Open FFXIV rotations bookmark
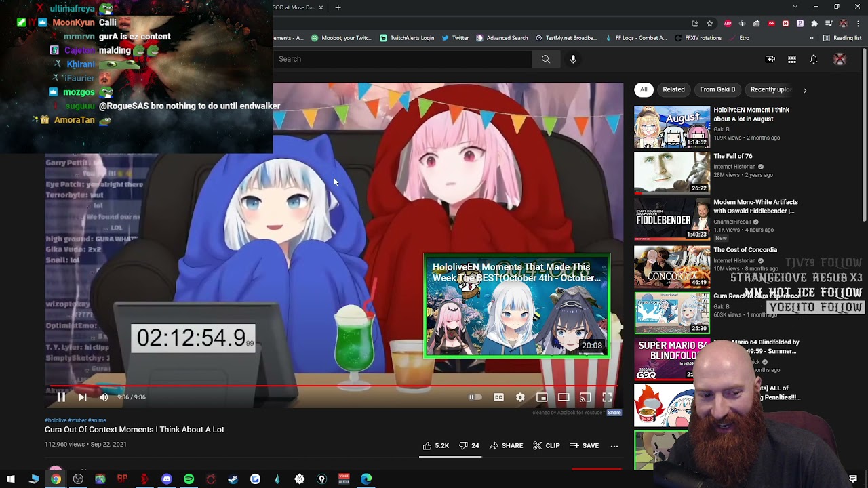This screenshot has height=488, width=868. point(698,38)
